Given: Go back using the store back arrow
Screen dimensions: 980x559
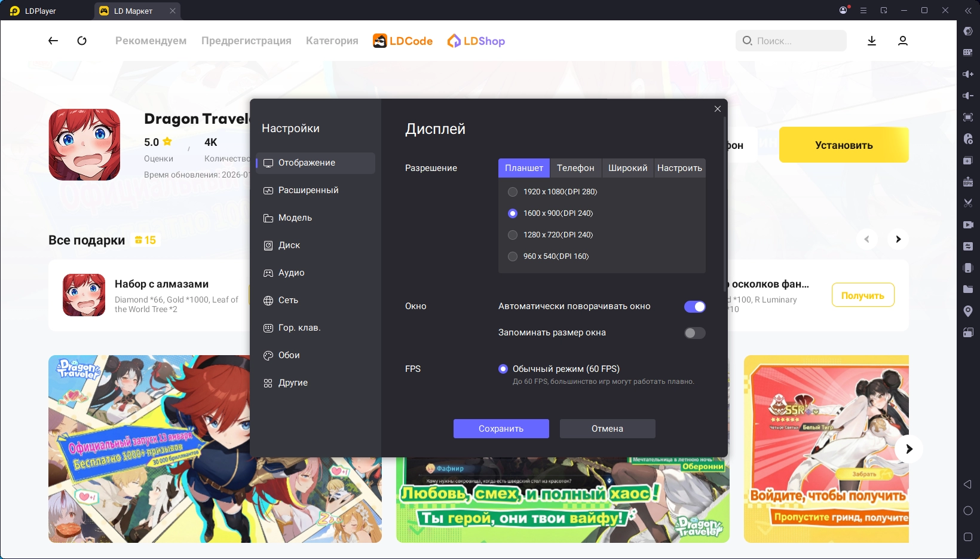Looking at the screenshot, I should [53, 41].
